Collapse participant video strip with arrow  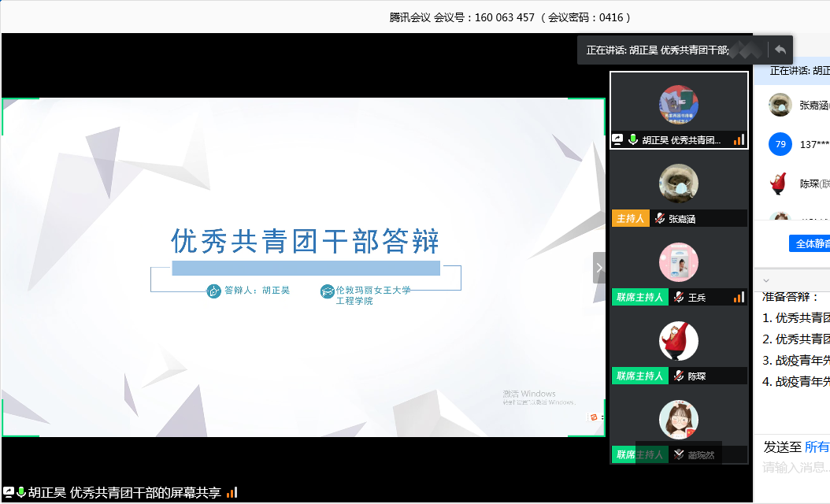point(599,268)
